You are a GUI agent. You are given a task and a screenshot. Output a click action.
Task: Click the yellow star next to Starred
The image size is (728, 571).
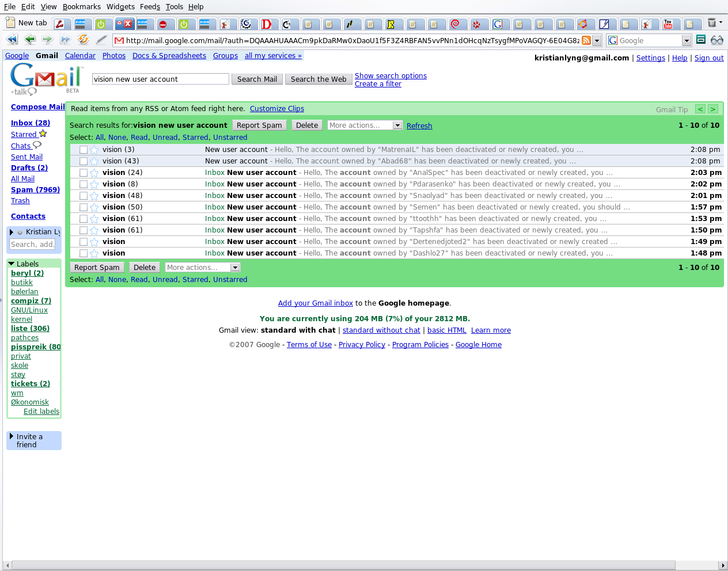coord(43,134)
